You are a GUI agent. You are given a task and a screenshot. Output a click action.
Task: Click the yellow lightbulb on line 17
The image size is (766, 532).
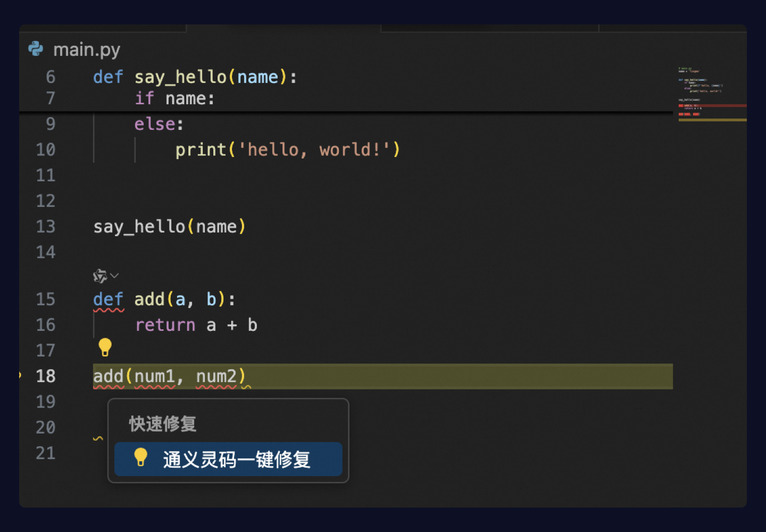tap(105, 347)
